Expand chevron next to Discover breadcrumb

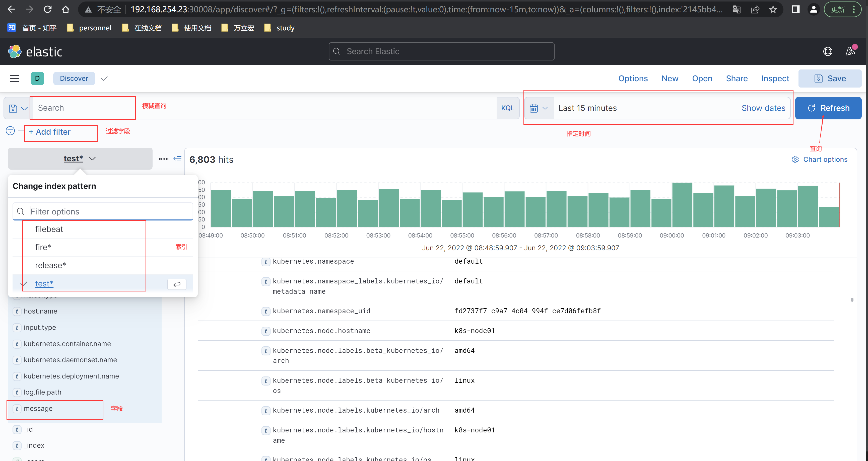point(104,79)
